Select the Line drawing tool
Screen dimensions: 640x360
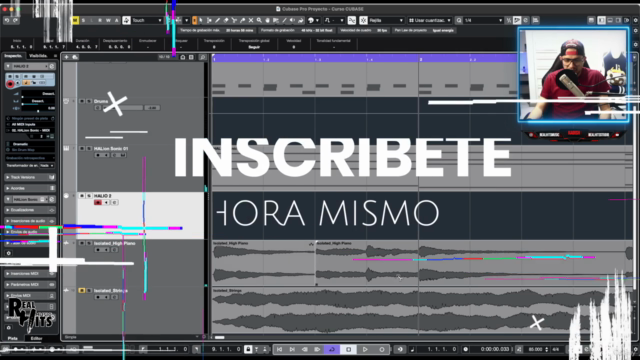tap(284, 20)
